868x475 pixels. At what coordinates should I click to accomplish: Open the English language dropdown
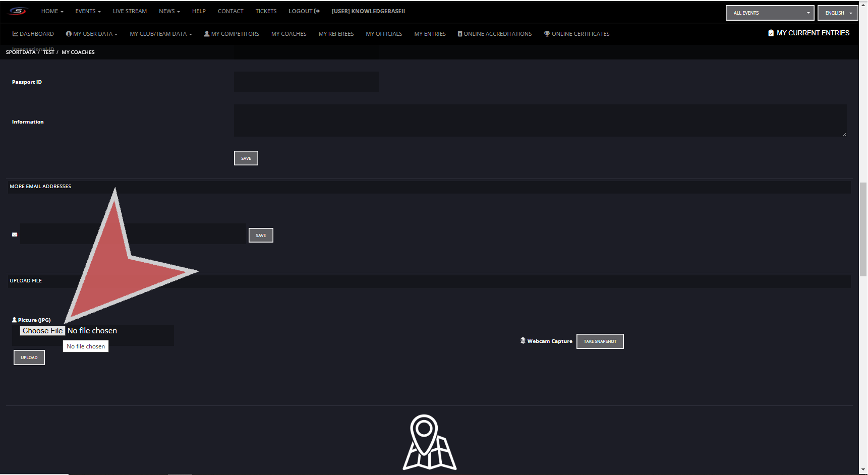coord(838,13)
